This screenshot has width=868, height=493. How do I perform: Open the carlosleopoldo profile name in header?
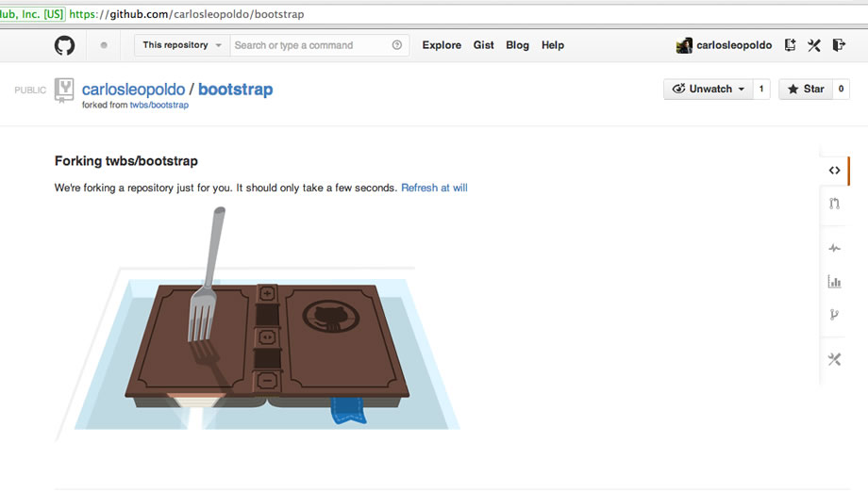coord(734,45)
